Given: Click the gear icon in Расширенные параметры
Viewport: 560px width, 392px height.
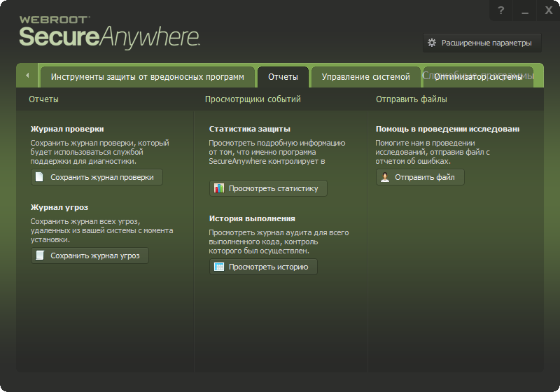Looking at the screenshot, I should (432, 43).
